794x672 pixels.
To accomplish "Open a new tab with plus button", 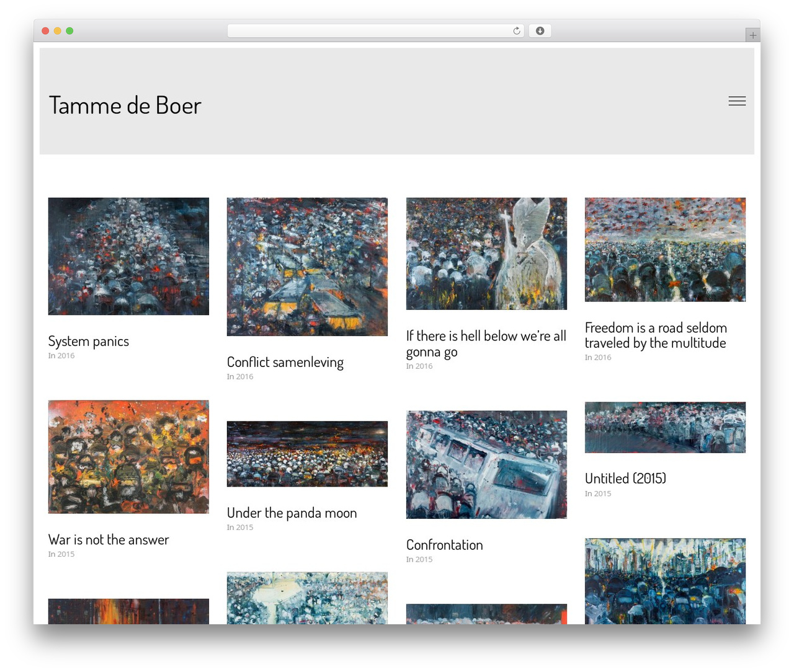I will pyautogui.click(x=753, y=35).
